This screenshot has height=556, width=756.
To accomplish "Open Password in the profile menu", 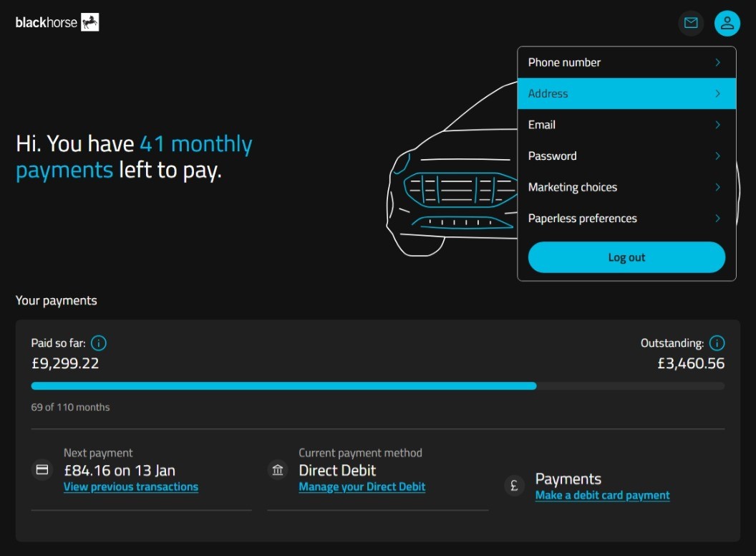I will point(552,156).
